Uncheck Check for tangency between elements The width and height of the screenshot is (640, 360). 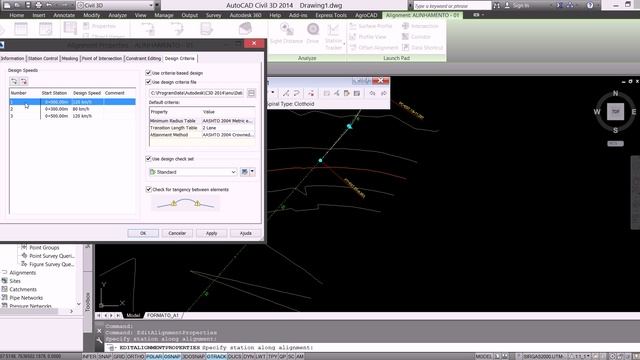[x=149, y=189]
